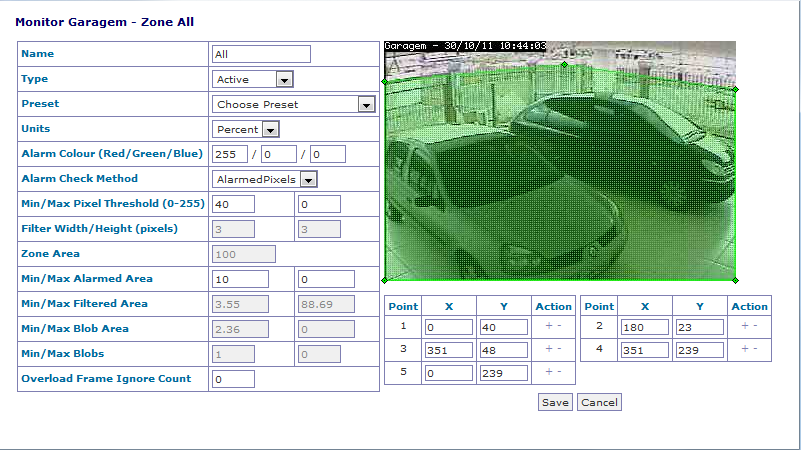This screenshot has height=450, width=801.
Task: Edit the X value of Point 4
Action: click(645, 350)
